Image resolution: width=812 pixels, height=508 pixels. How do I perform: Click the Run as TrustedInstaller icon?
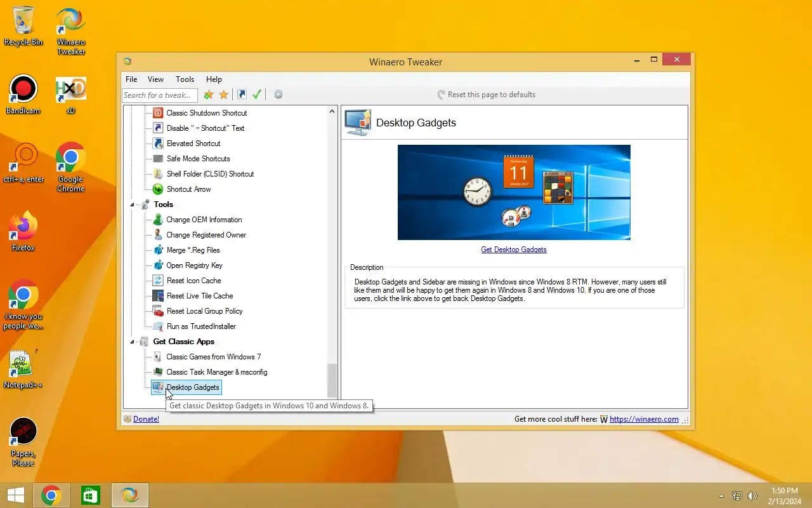pos(158,326)
